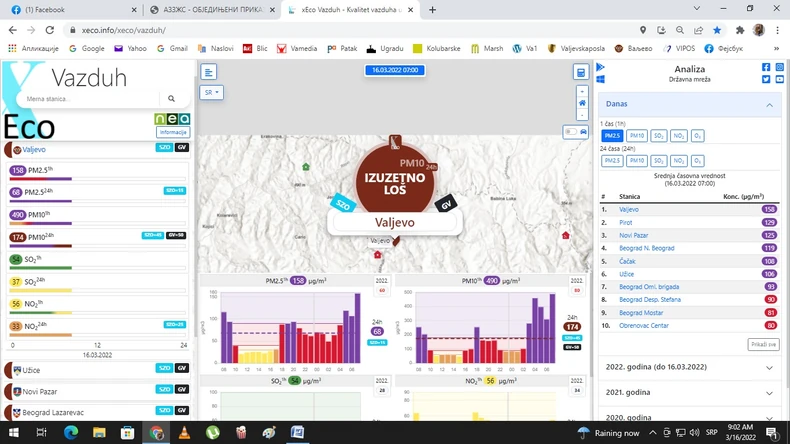Screen dimensions: 790x444
Task: Click the search magnifier icon beside Merna stanica
Action: coord(171,99)
